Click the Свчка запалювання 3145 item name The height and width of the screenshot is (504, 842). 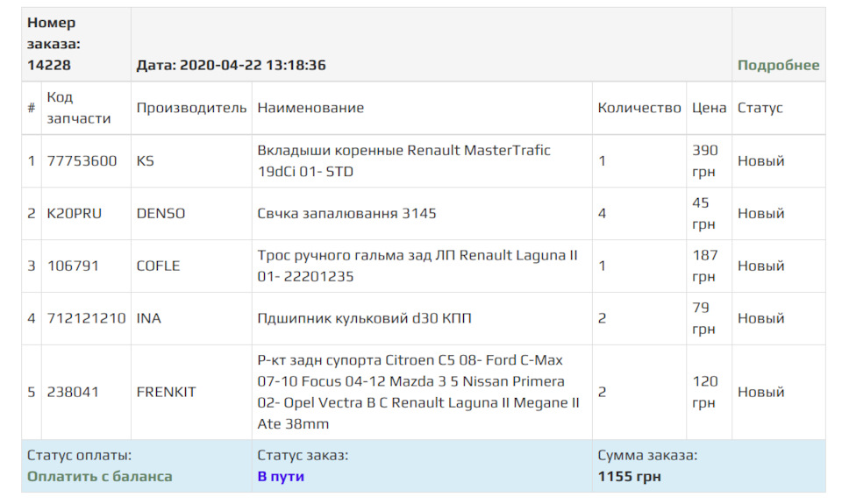click(x=346, y=214)
